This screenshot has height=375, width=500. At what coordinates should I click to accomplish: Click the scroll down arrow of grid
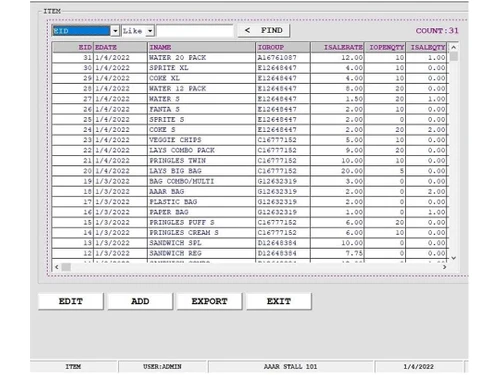tap(453, 258)
